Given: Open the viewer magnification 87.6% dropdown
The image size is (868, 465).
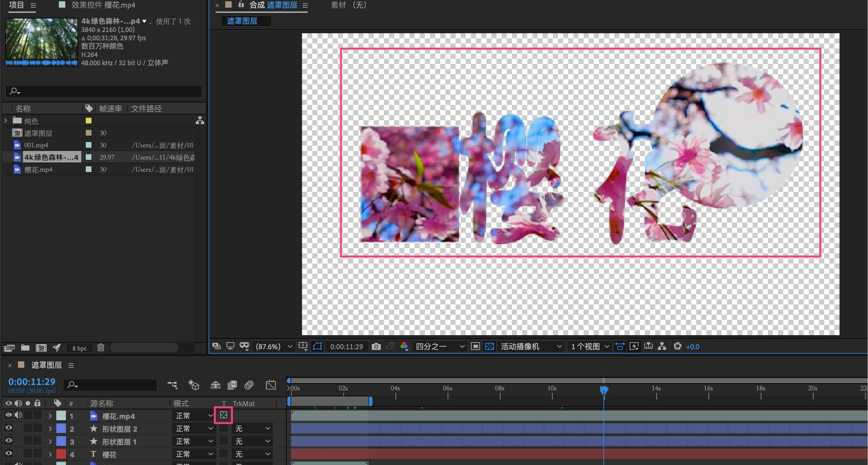Looking at the screenshot, I should [274, 346].
